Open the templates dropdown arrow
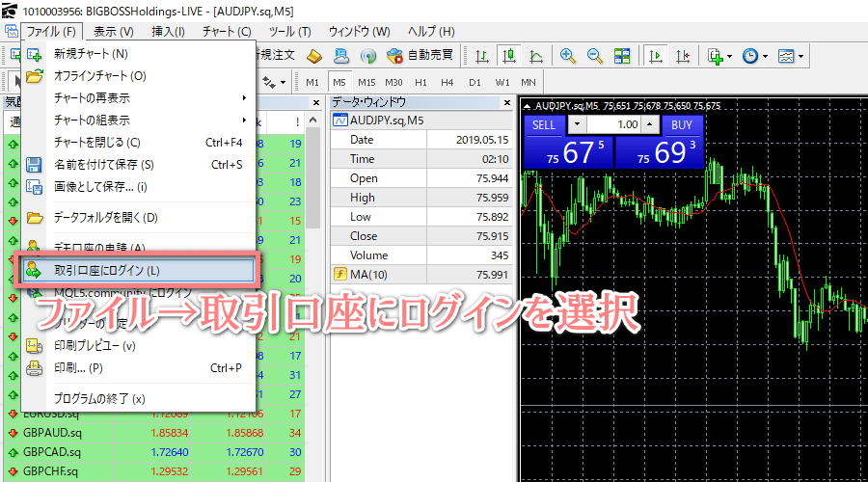This screenshot has height=482, width=868. (800, 57)
